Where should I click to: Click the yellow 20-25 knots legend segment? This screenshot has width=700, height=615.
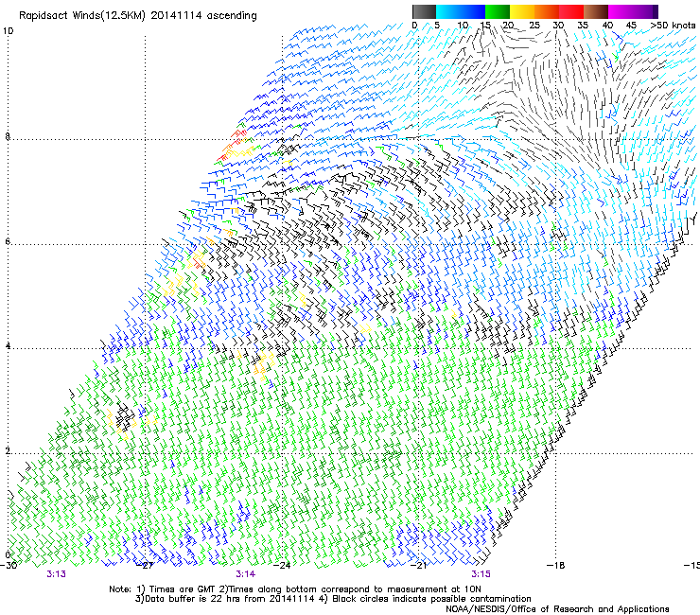pos(522,11)
